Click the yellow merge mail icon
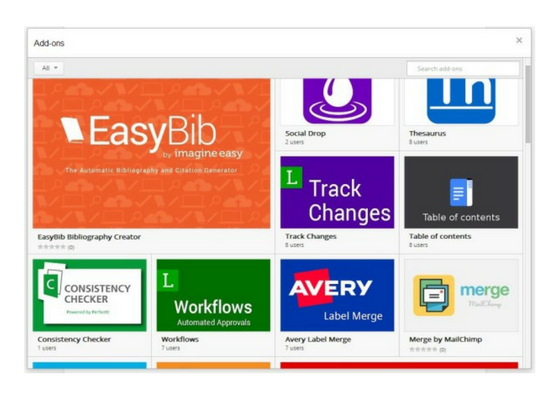This screenshot has width=560, height=397. point(434,295)
